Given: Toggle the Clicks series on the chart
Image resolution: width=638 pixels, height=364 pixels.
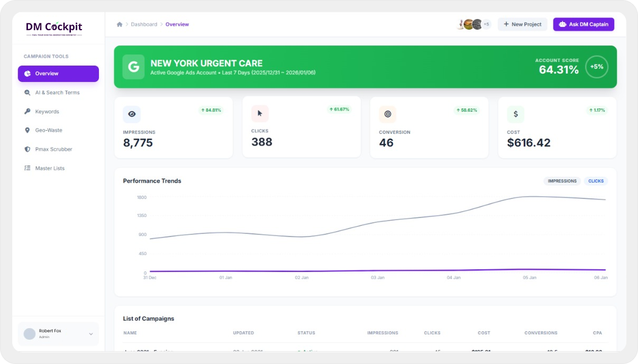Looking at the screenshot, I should pyautogui.click(x=596, y=181).
